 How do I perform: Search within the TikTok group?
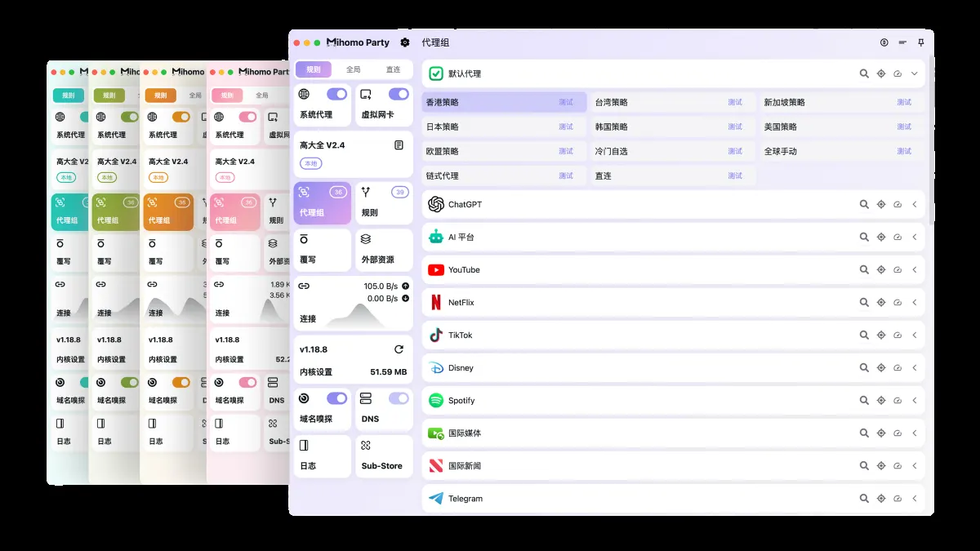[x=864, y=335]
